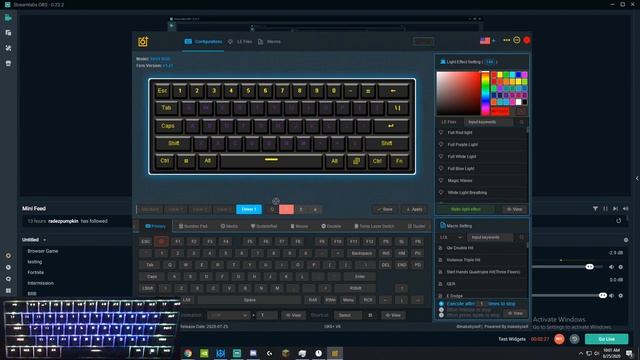Switch to the Configurations tab
The height and width of the screenshot is (360, 640).
(203, 42)
